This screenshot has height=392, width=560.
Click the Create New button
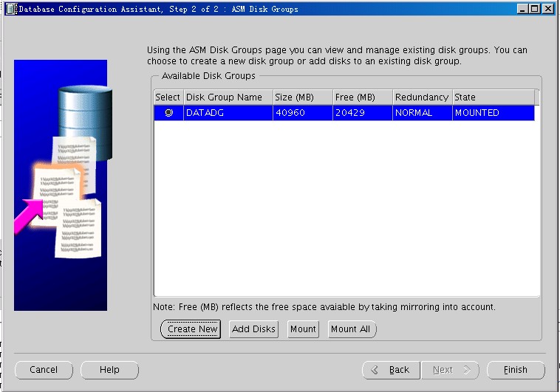(x=191, y=329)
